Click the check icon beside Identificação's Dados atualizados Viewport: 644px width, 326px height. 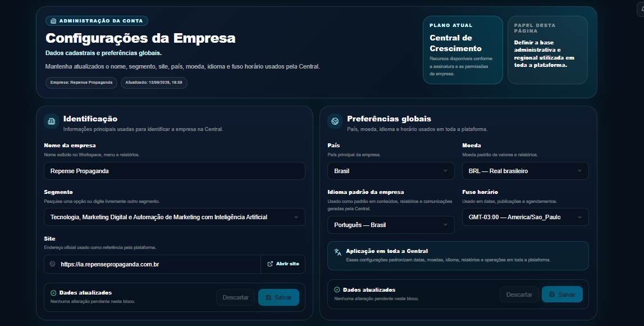[53, 293]
